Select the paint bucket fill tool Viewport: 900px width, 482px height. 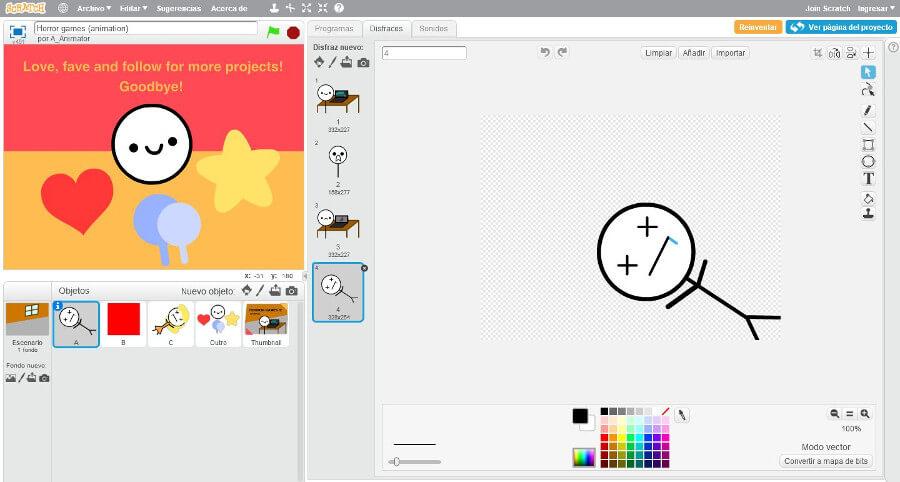(x=868, y=199)
